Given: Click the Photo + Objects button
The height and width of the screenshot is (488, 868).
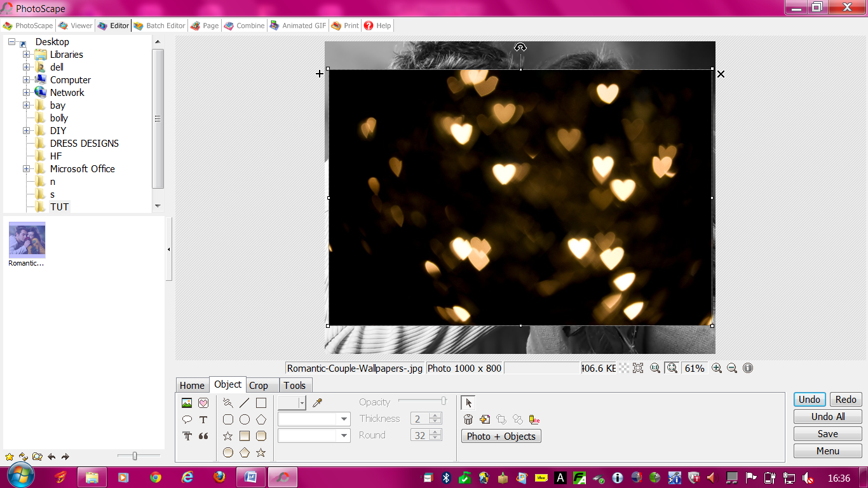Looking at the screenshot, I should click(x=501, y=437).
